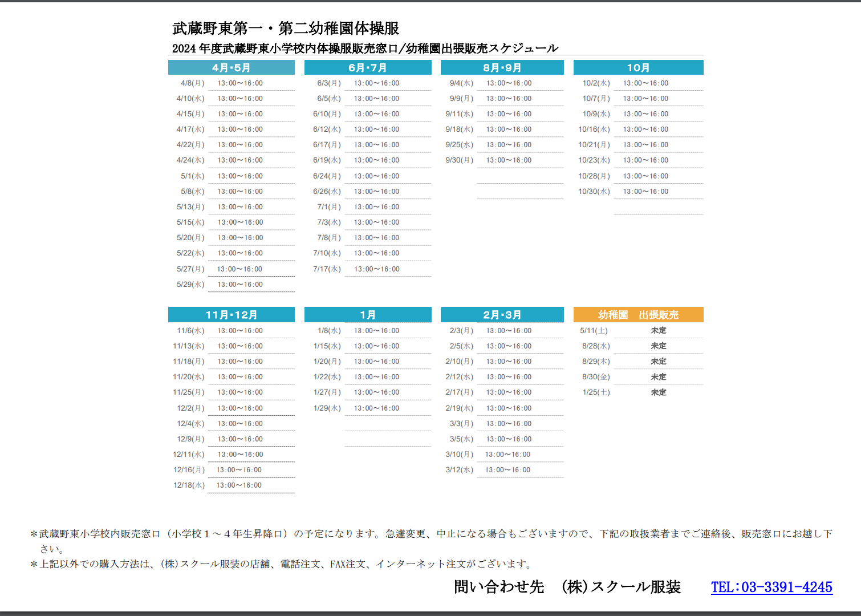Select the 1月 schedule header

click(x=368, y=315)
